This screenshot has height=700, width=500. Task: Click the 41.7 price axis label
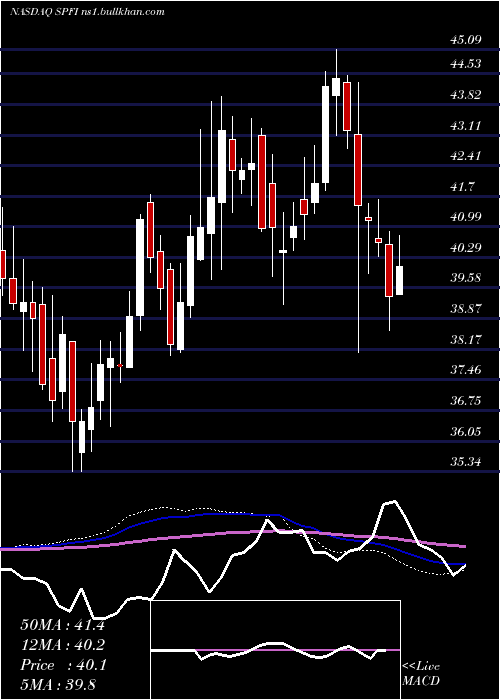pos(462,187)
